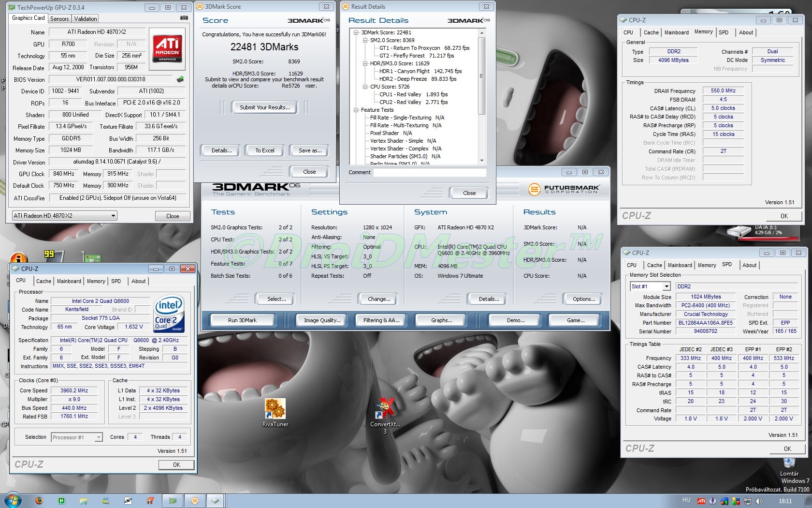Click the uTorrent taskbar icon
The image size is (812, 508).
(x=61, y=501)
